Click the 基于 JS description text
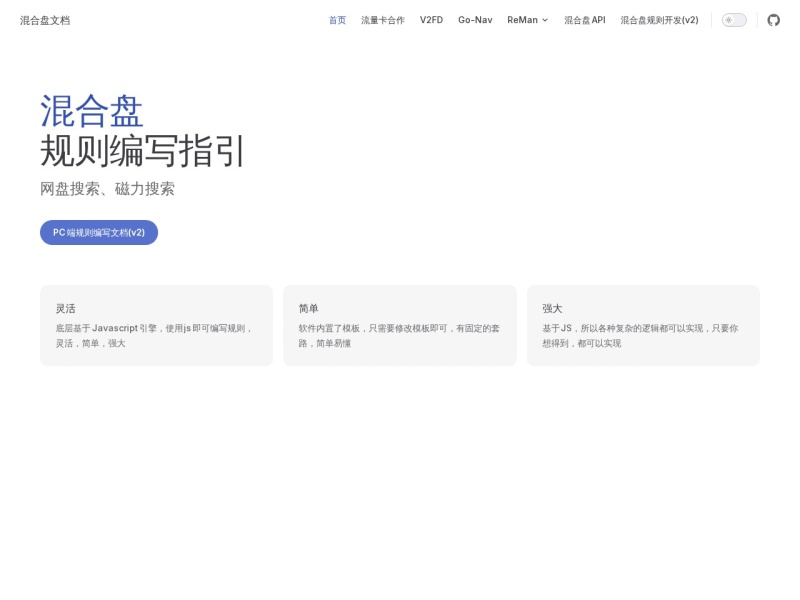Screen dimensions: 800x600 coord(640,336)
